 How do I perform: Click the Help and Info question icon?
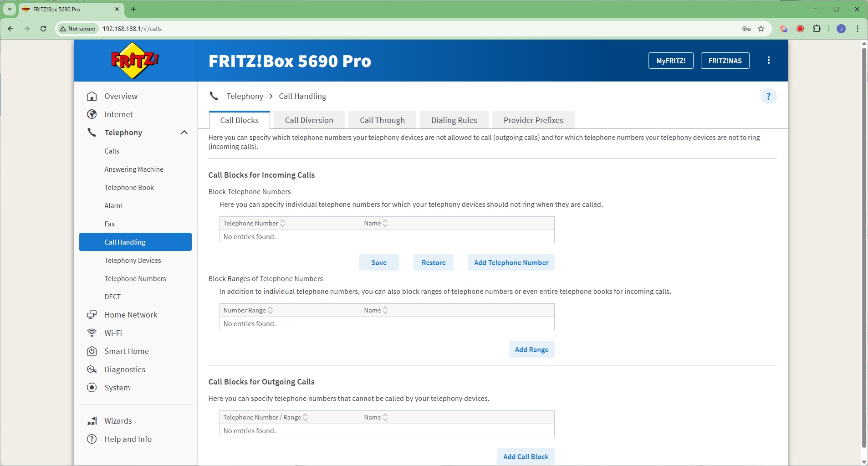(x=92, y=439)
